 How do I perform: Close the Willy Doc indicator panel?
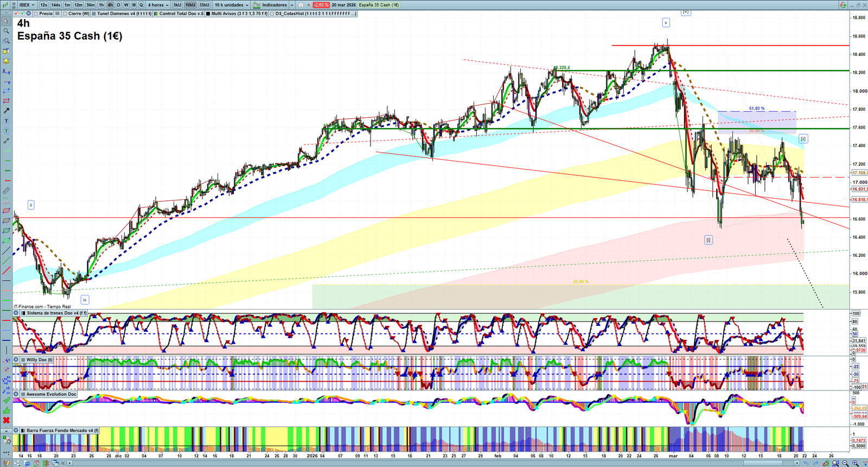16,359
